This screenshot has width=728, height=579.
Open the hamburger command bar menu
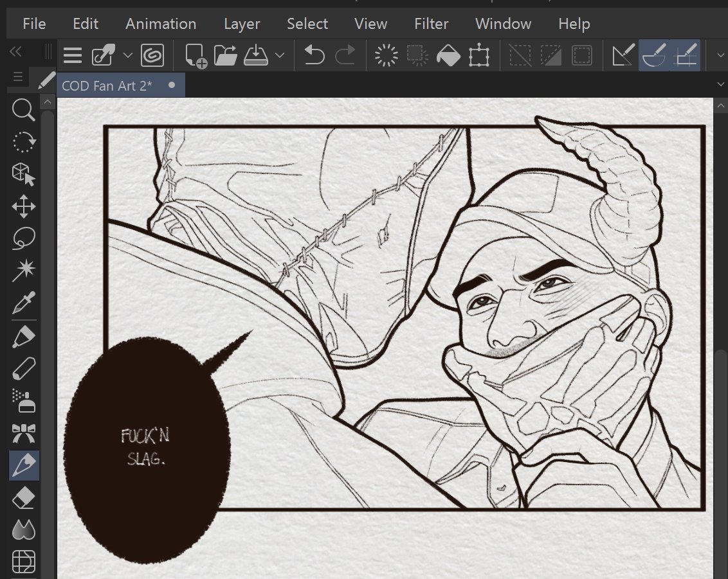click(x=73, y=56)
